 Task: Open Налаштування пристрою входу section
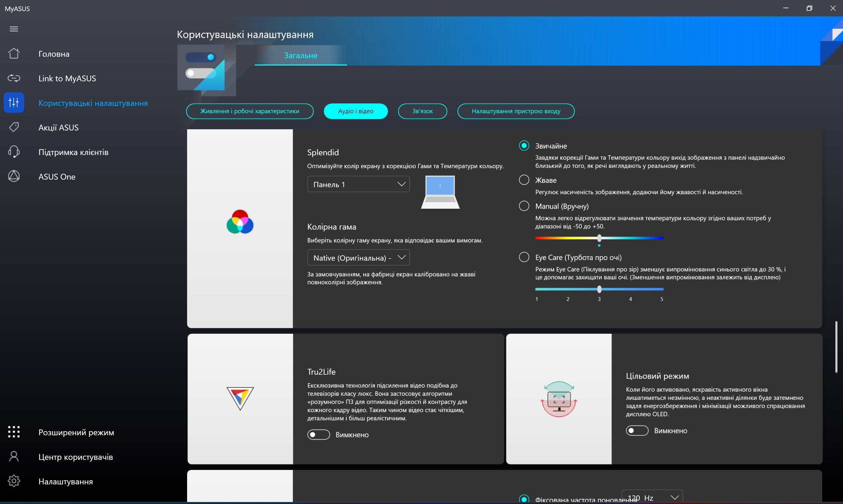(516, 111)
